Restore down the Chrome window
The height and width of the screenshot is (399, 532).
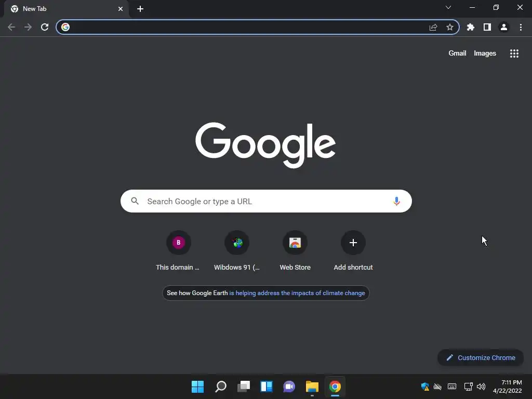[496, 7]
